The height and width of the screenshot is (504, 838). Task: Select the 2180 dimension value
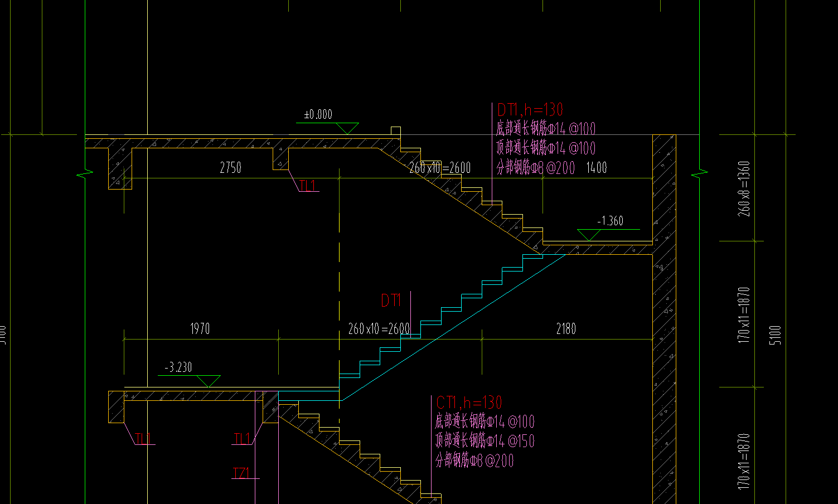(x=565, y=328)
